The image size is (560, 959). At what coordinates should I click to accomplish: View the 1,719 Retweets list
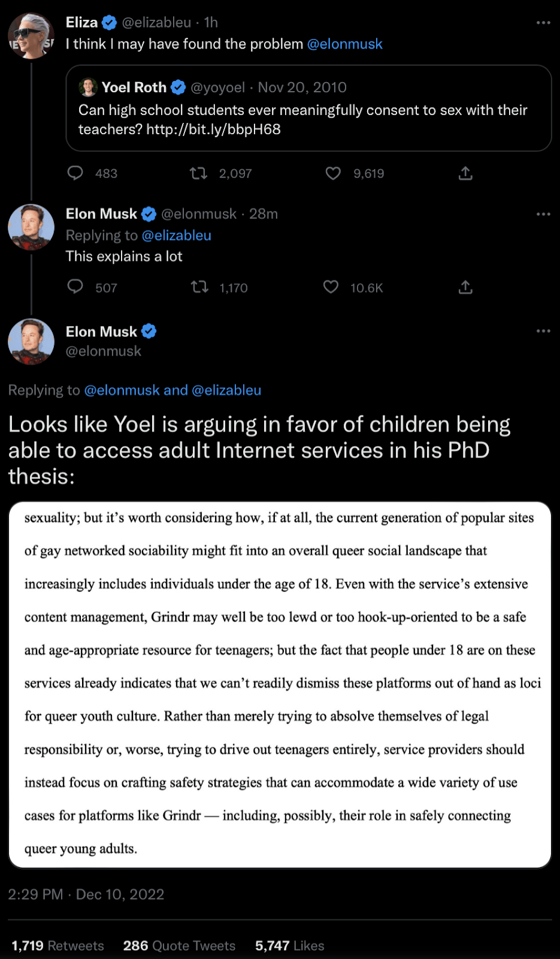click(x=57, y=945)
